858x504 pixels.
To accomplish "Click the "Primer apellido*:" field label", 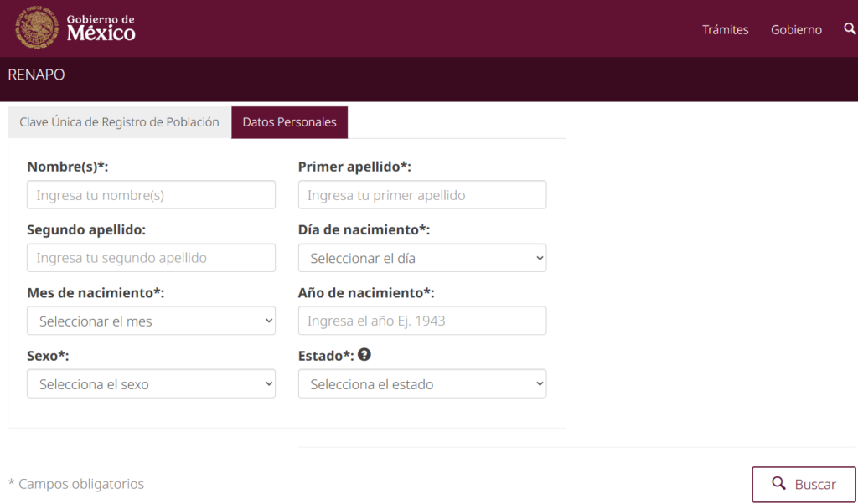I will tap(354, 167).
